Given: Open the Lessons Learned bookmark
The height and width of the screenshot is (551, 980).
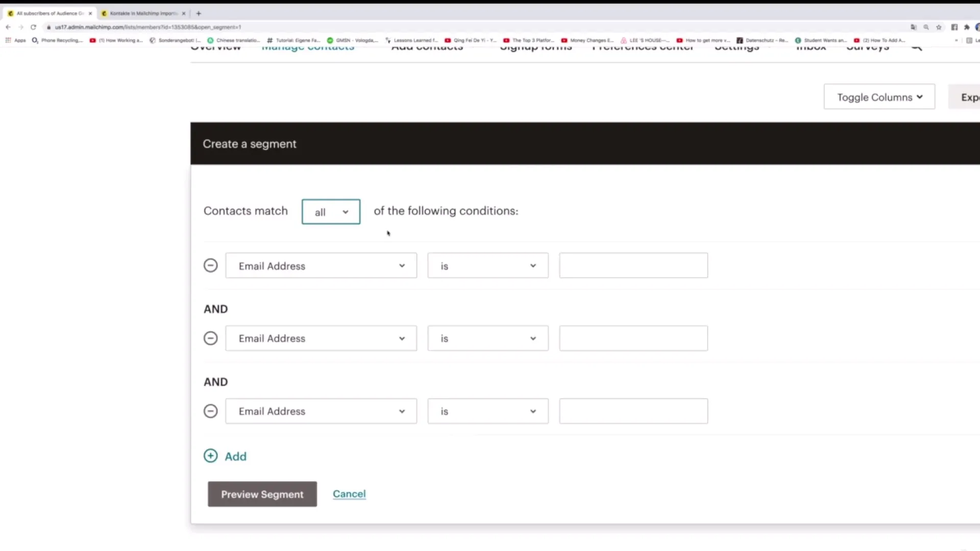Looking at the screenshot, I should [x=412, y=40].
